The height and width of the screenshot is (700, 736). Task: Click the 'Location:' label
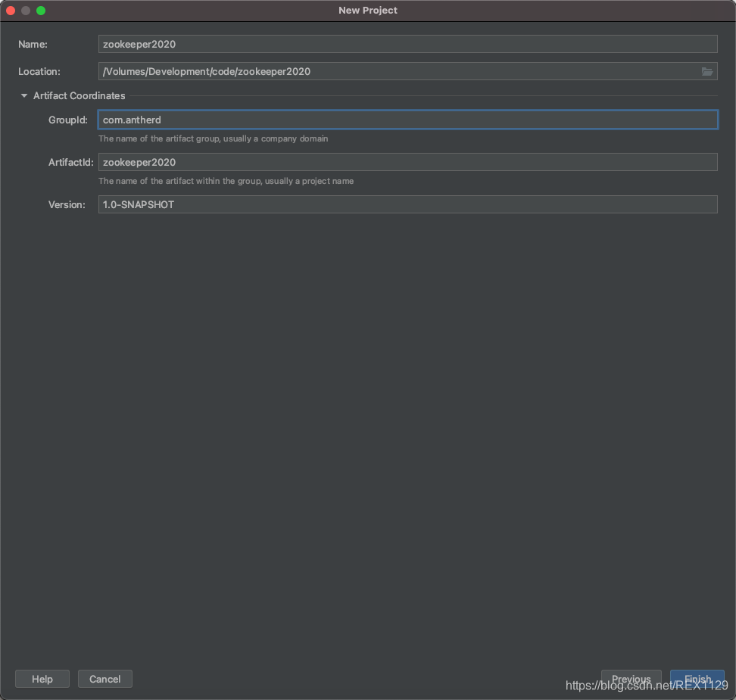tap(39, 72)
